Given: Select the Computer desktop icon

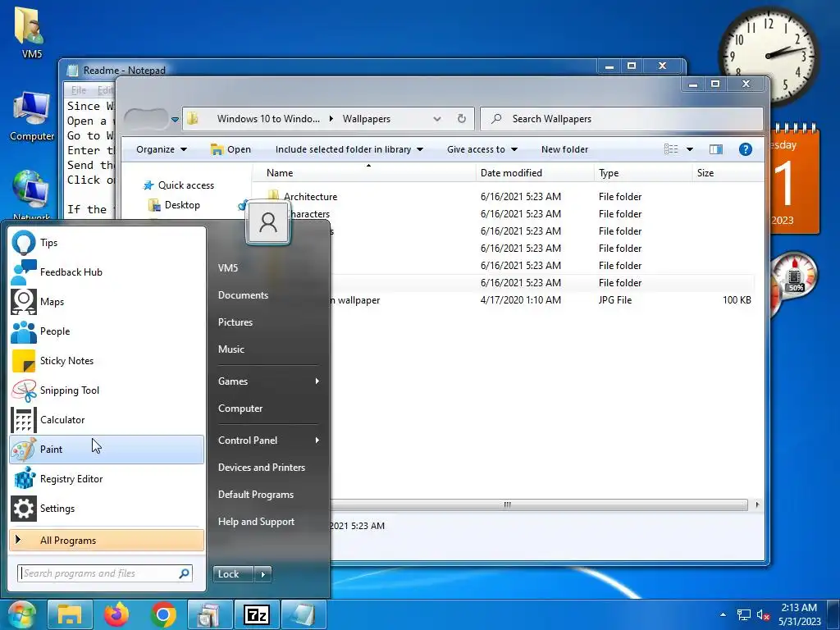Looking at the screenshot, I should click(x=32, y=116).
